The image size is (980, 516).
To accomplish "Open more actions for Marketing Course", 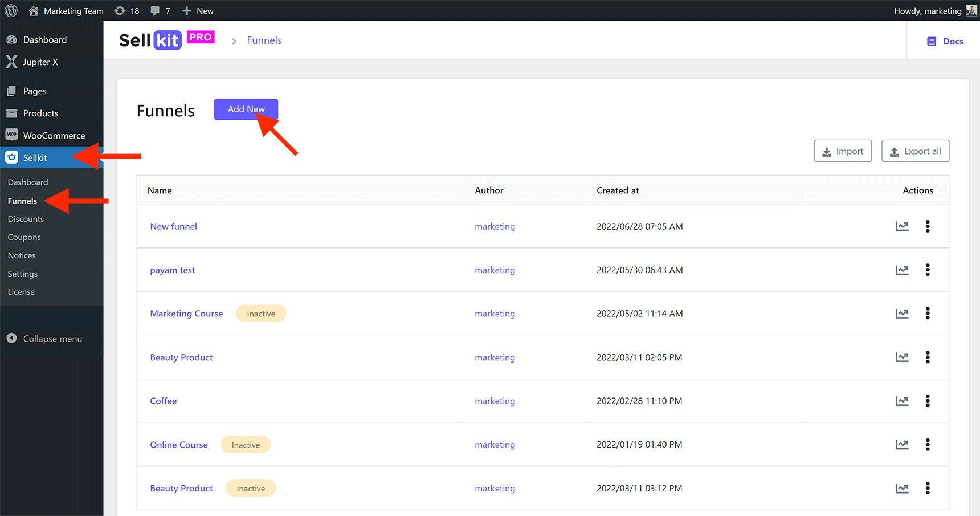I will tap(928, 314).
